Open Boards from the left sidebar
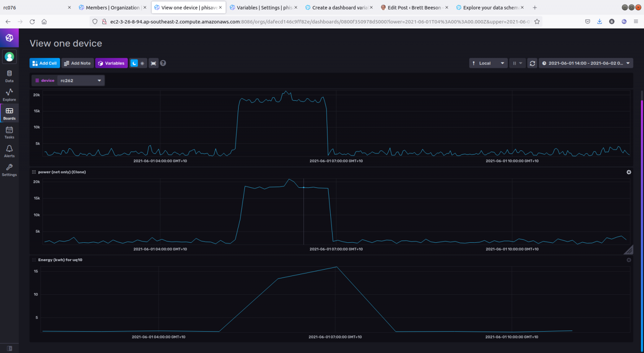 [x=9, y=113]
